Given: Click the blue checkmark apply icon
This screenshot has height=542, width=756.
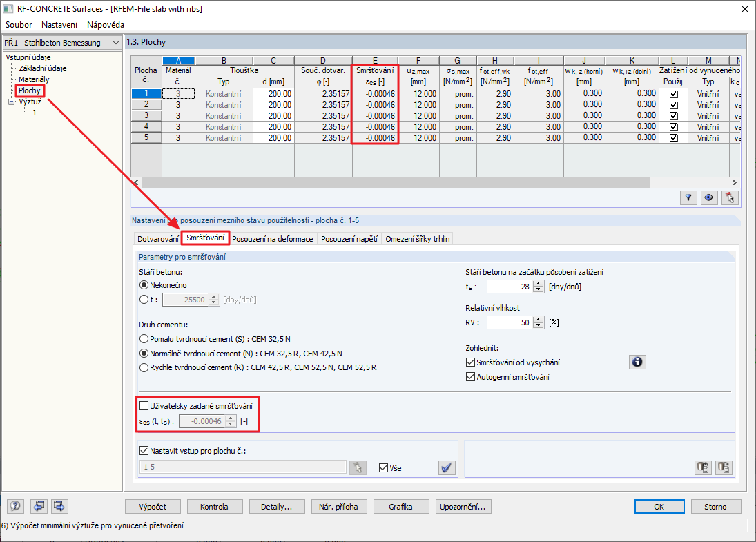Looking at the screenshot, I should coord(447,467).
